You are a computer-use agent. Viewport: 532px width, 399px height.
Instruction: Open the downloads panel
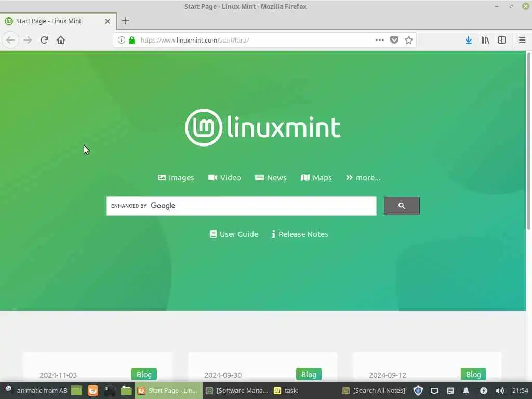(468, 40)
